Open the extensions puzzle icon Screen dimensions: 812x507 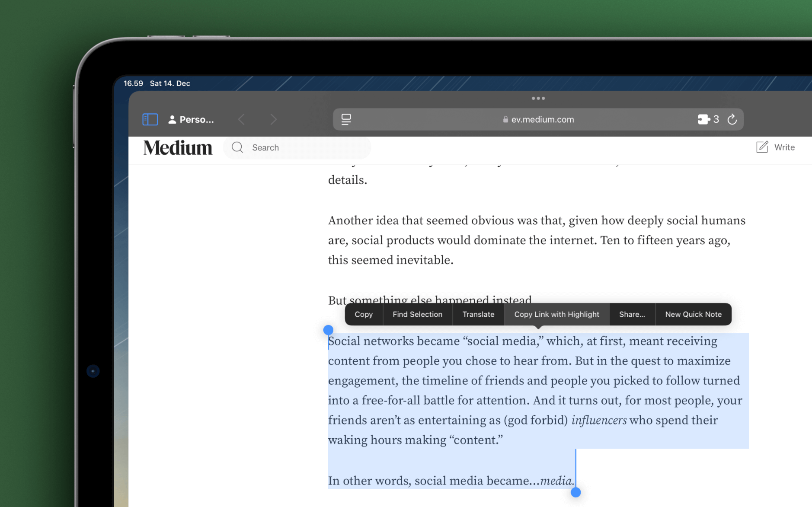pyautogui.click(x=703, y=119)
